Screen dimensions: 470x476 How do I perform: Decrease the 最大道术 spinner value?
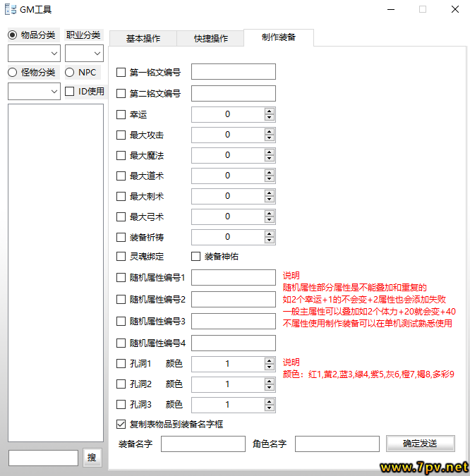(270, 179)
